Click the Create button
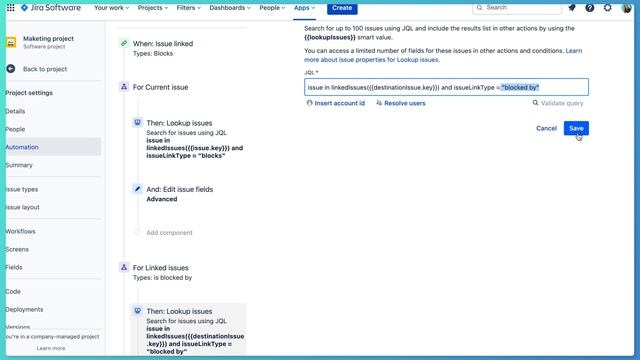The image size is (640, 360). point(342,8)
